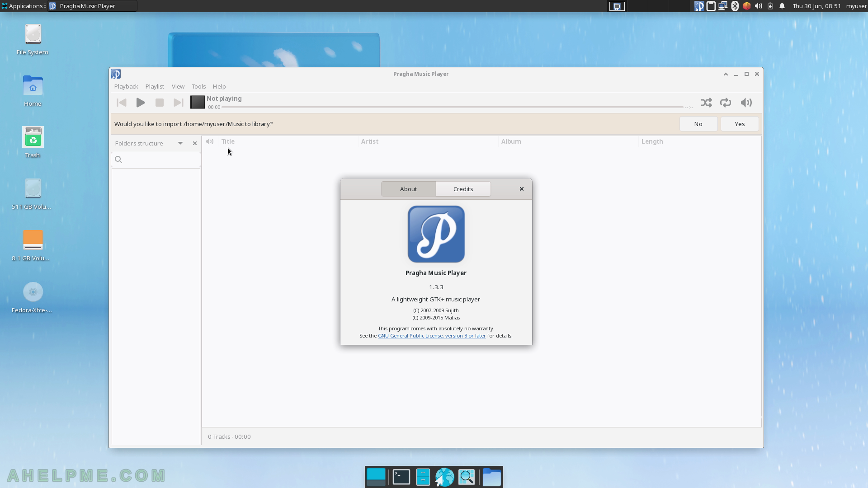Click the previous track button
This screenshot has height=488, width=868.
point(121,103)
